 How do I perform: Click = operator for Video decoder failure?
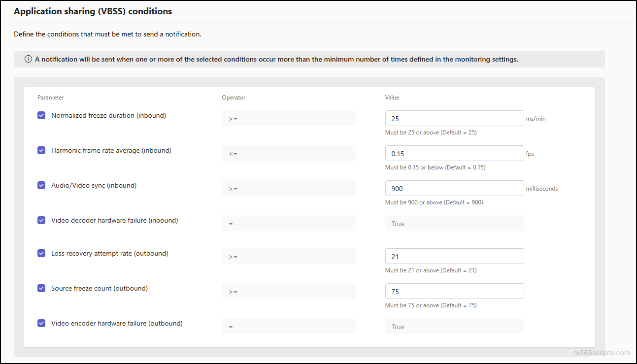(288, 224)
